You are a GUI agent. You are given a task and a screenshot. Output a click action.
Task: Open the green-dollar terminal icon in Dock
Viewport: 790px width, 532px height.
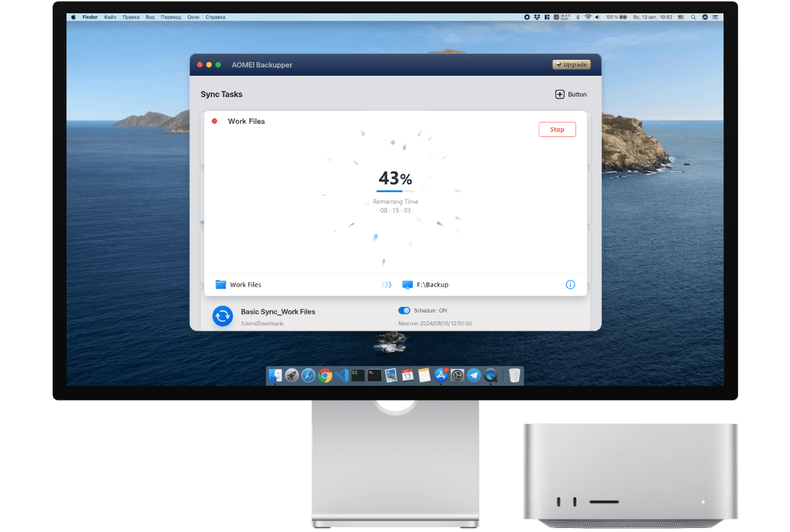tap(358, 375)
